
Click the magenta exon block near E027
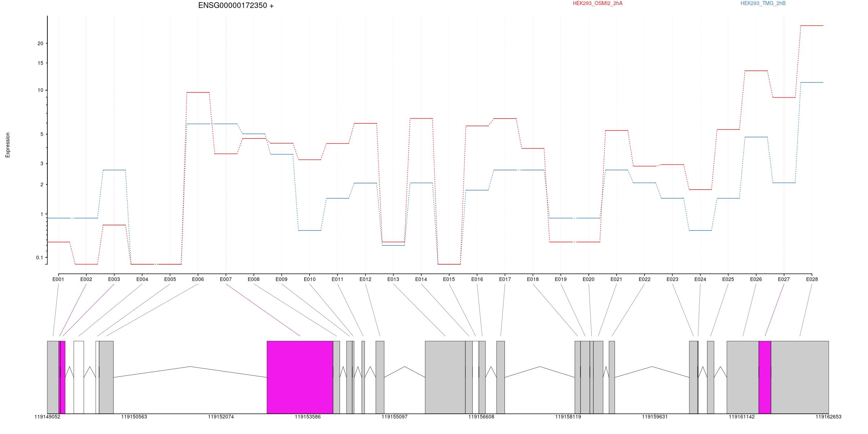[765, 377]
